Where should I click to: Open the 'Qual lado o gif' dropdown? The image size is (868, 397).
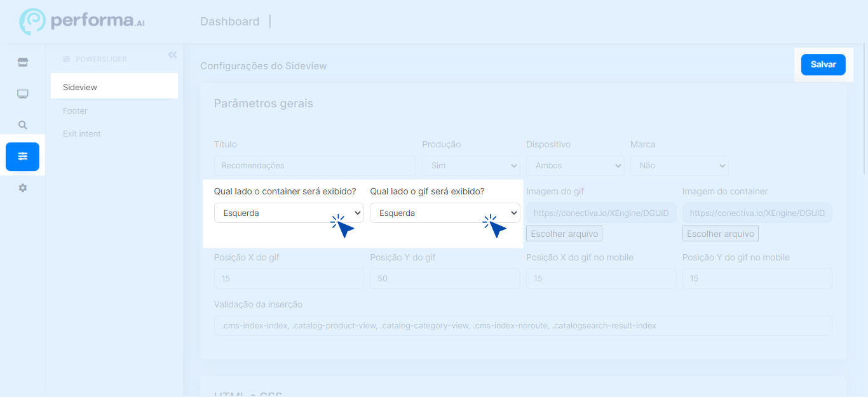coord(445,213)
